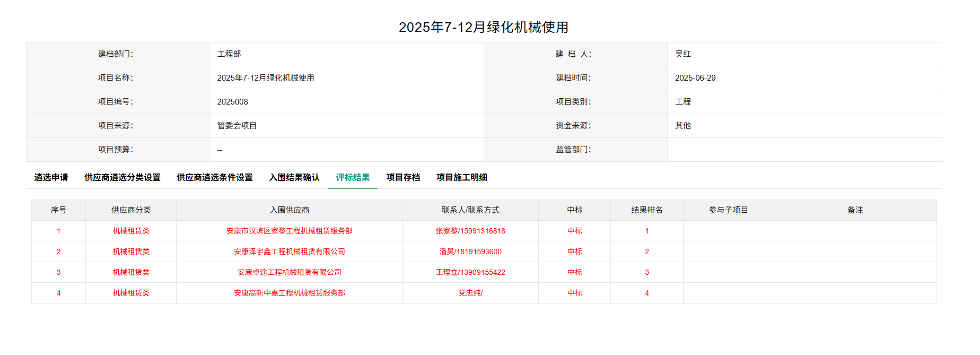Click supplier 安康泽宇鑫工程机械租赁有限公司
The image size is (980, 355).
289,252
